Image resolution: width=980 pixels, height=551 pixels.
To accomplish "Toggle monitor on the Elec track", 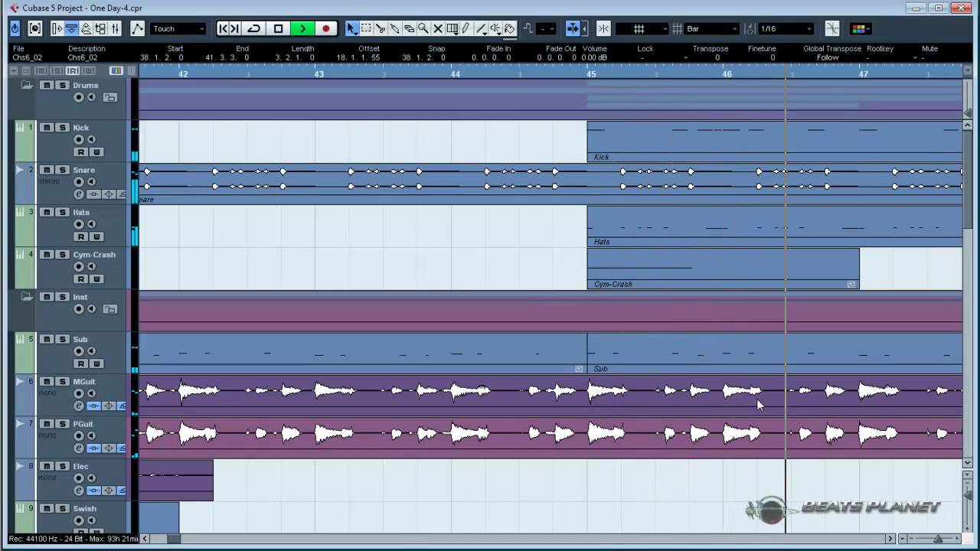I will point(91,478).
